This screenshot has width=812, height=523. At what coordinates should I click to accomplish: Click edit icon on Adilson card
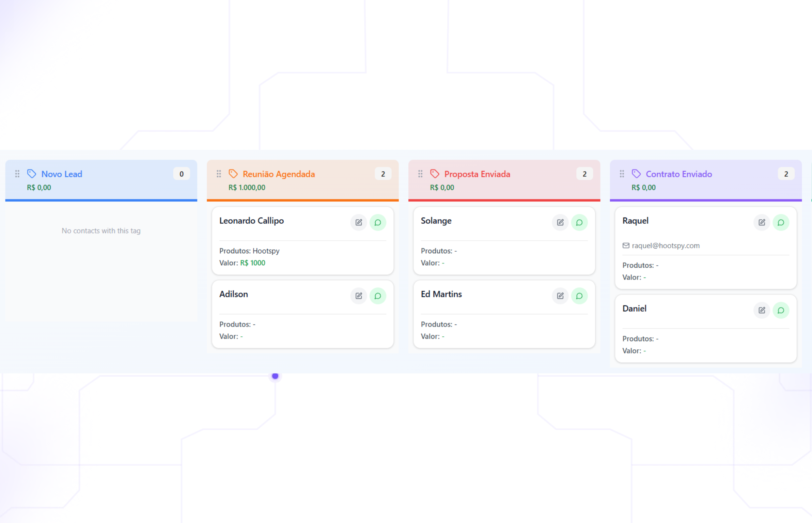359,296
